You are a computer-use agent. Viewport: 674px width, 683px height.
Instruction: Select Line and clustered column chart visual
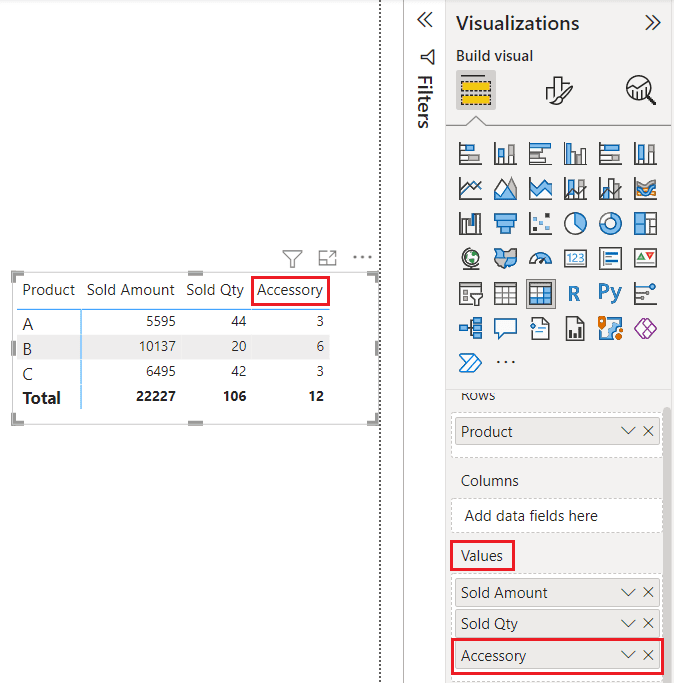tap(610, 189)
